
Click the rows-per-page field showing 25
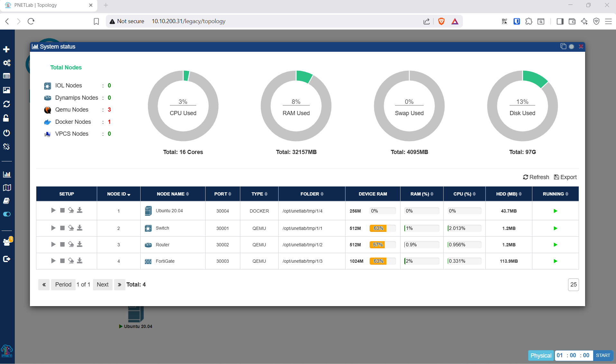574,285
